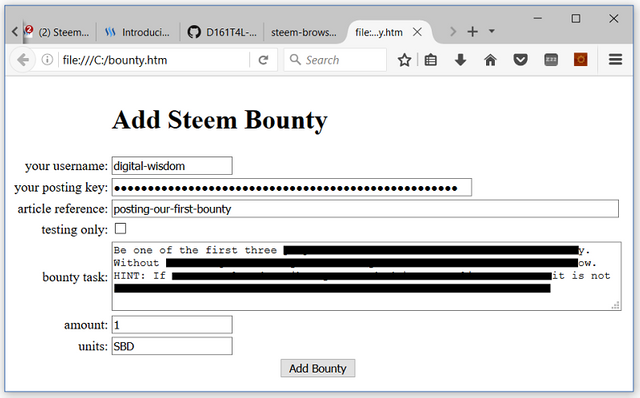Reload the bounty.htm page
Screen dimensions: 640x398
263,60
